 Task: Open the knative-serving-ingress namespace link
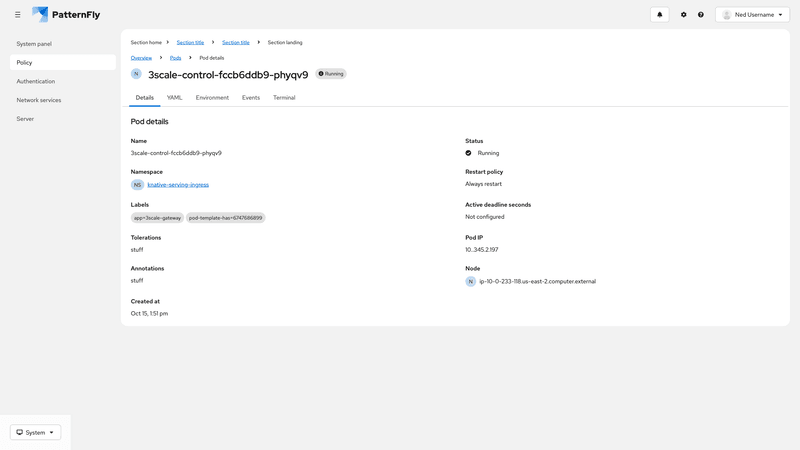pyautogui.click(x=178, y=185)
